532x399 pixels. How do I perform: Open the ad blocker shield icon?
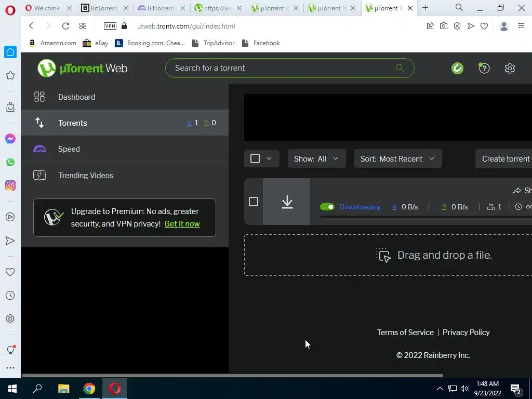coord(457,26)
